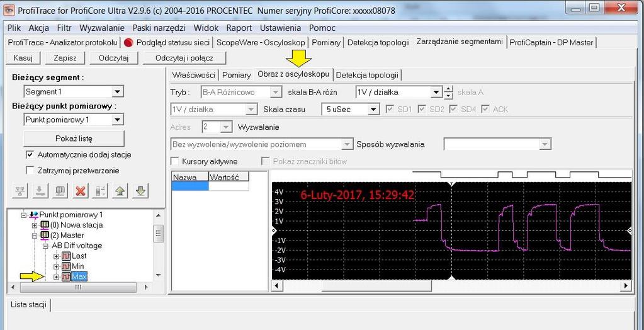The image size is (644, 330).
Task: Click the Zapisz button
Action: click(65, 58)
